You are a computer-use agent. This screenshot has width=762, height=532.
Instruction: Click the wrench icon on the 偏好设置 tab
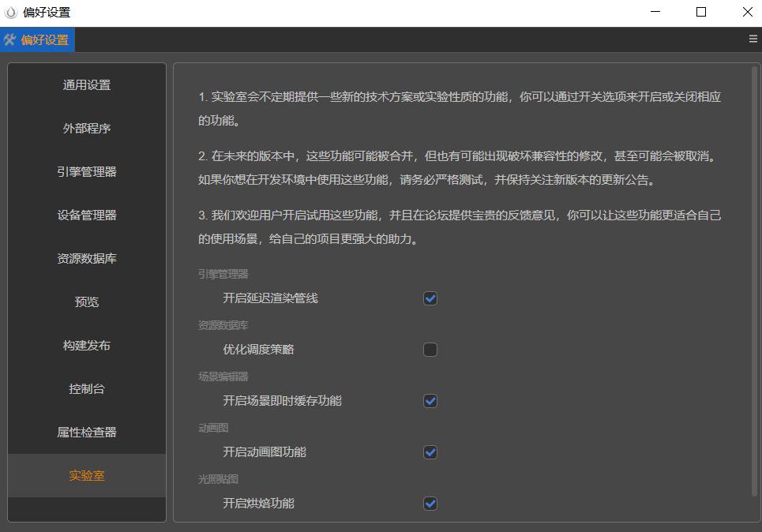coord(10,39)
